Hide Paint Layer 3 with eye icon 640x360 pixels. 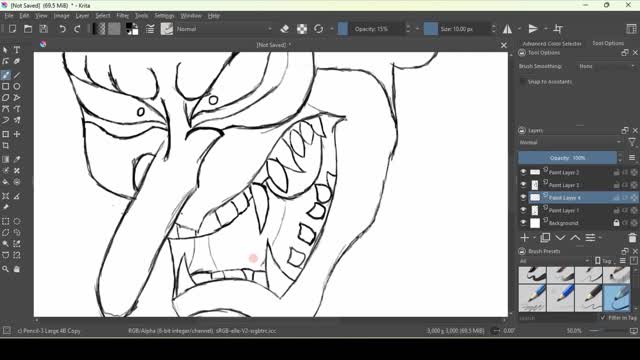click(x=523, y=185)
